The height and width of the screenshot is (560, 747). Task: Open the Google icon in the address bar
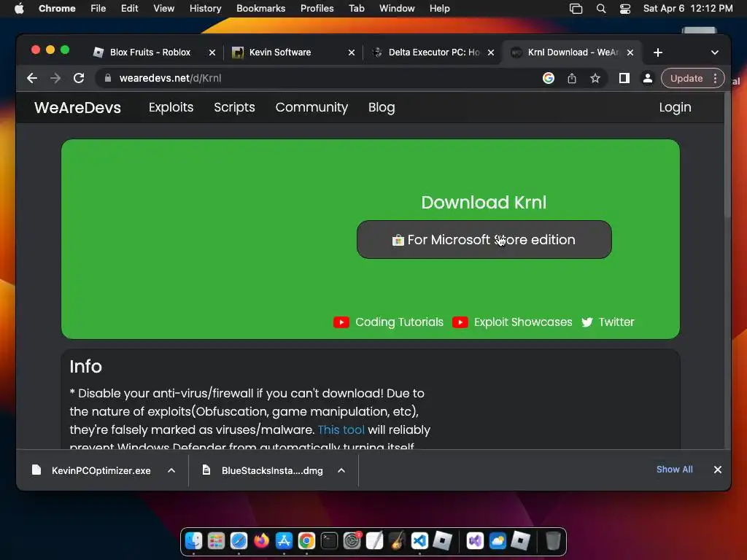point(549,78)
